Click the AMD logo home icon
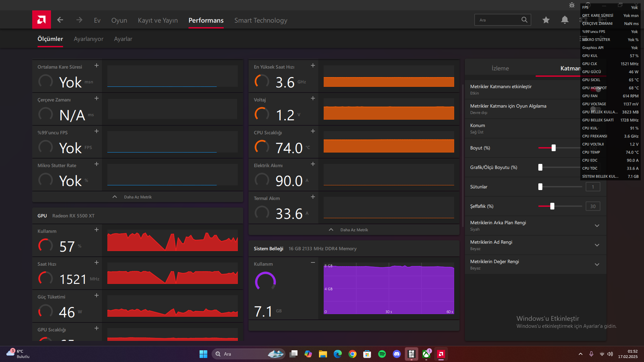644x362 pixels. click(x=42, y=20)
